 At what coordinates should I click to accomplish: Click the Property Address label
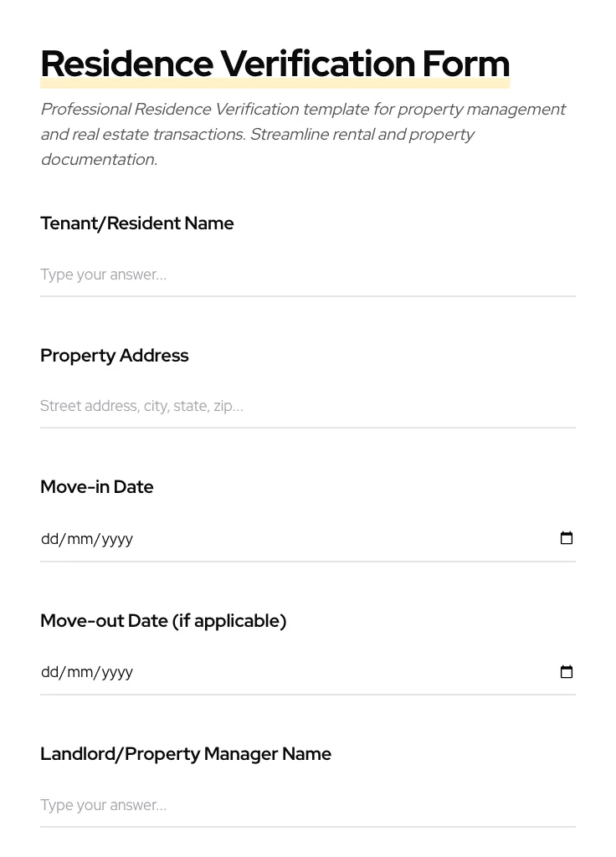(114, 356)
